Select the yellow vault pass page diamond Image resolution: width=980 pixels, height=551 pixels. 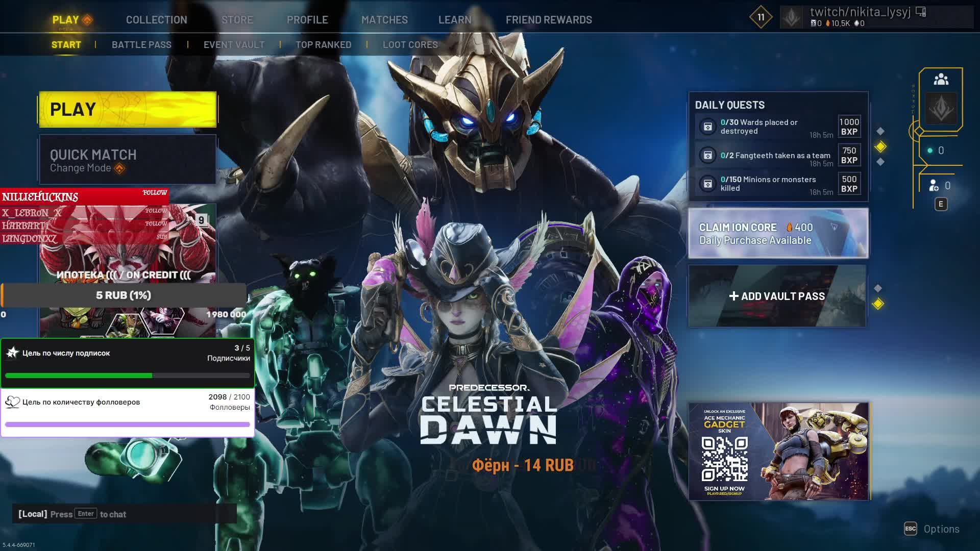pos(878,304)
